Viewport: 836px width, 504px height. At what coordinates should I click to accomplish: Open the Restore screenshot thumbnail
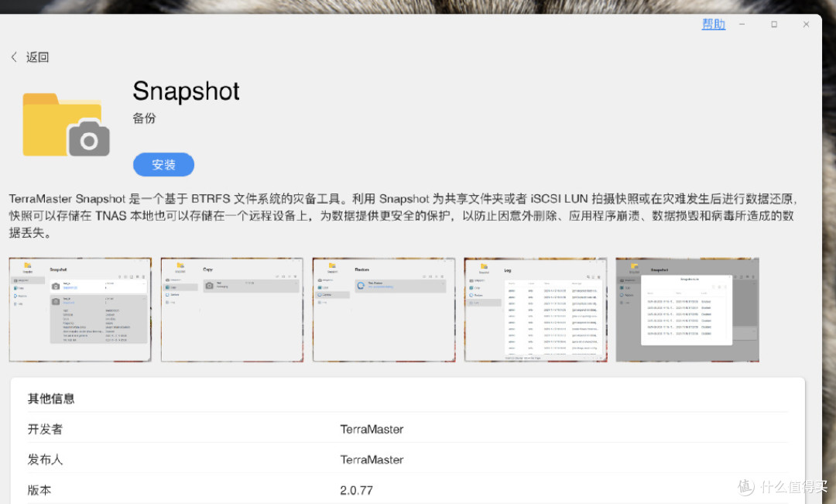(384, 310)
